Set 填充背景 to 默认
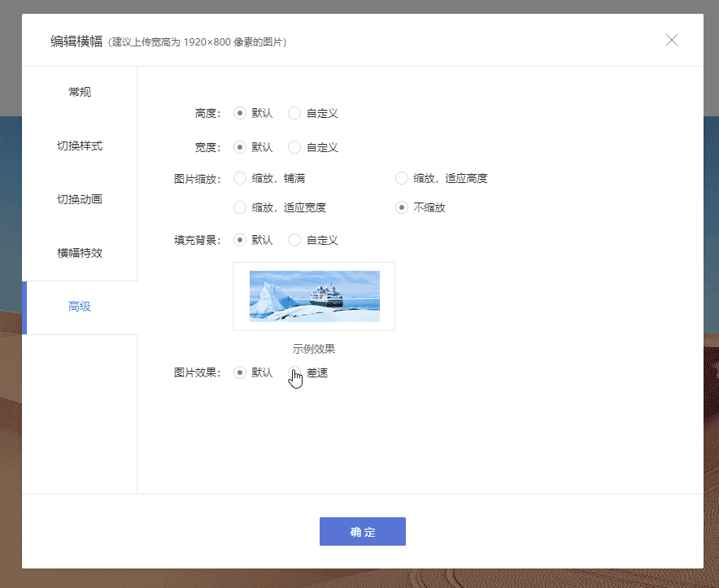 click(x=239, y=240)
